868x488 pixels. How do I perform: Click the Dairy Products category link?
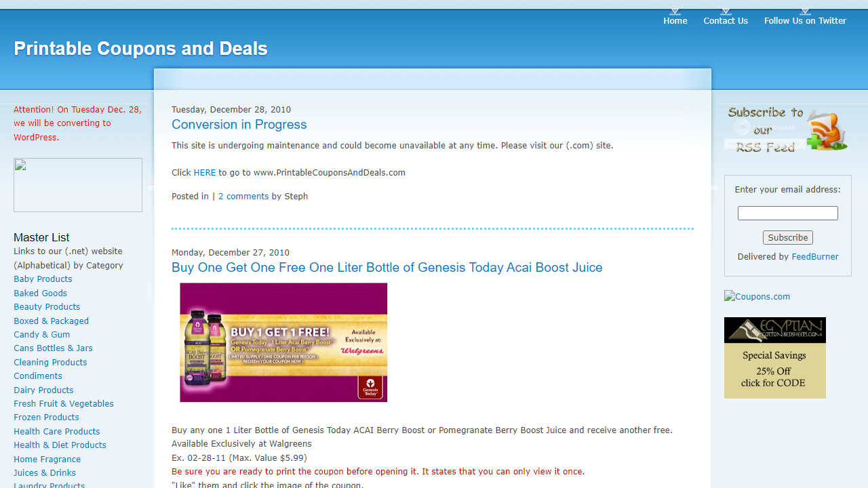tap(43, 390)
